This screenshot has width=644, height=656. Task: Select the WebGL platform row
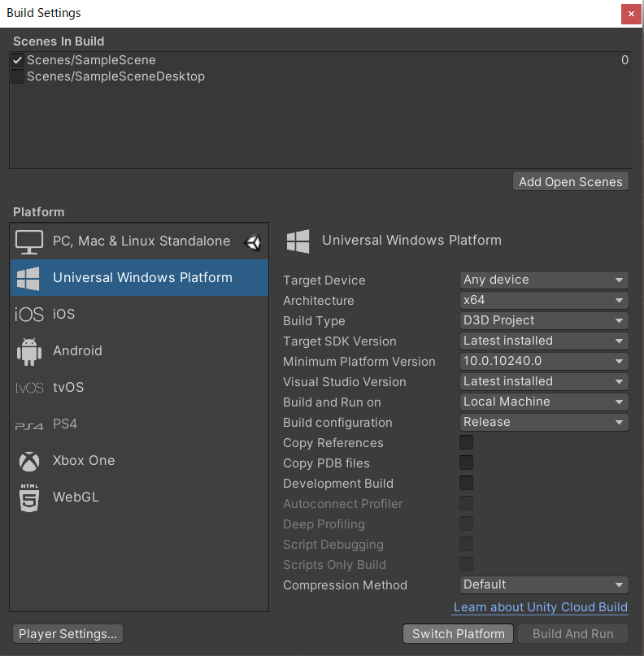(x=139, y=497)
